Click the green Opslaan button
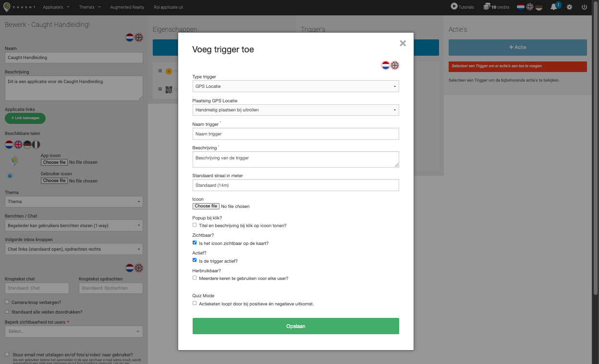 tap(295, 326)
